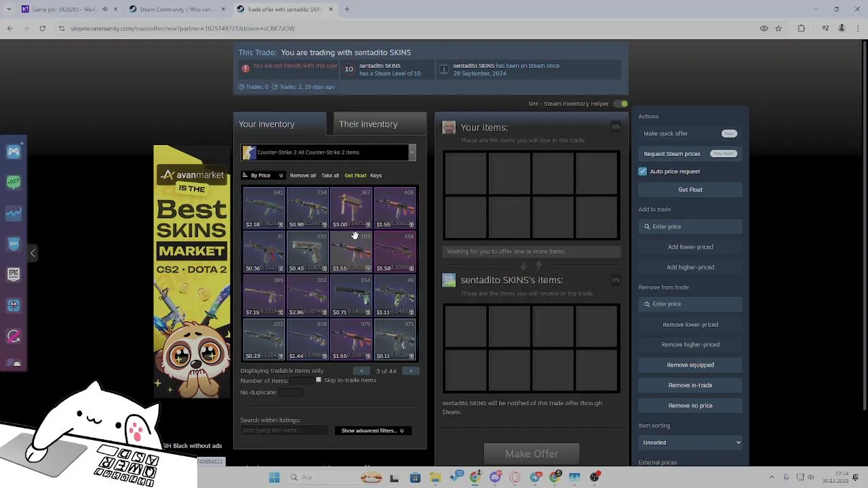The width and height of the screenshot is (868, 488).
Task: Go to previous inventory page
Action: tap(362, 371)
